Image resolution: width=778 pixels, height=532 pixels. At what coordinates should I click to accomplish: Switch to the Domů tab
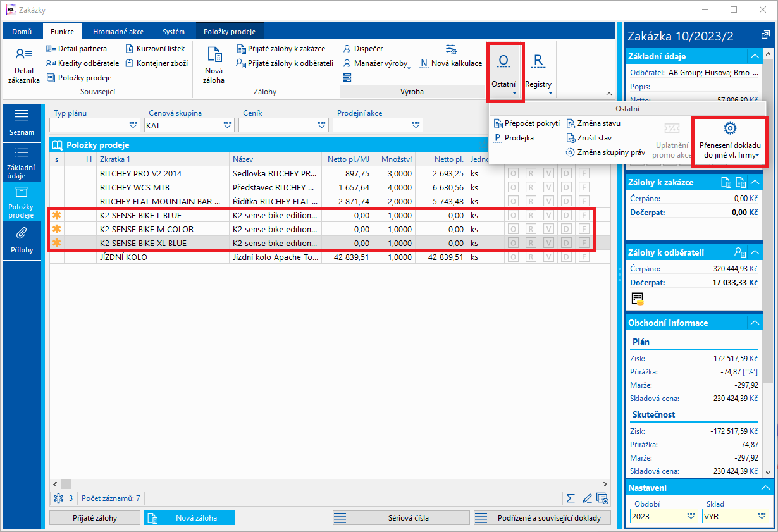(x=22, y=32)
